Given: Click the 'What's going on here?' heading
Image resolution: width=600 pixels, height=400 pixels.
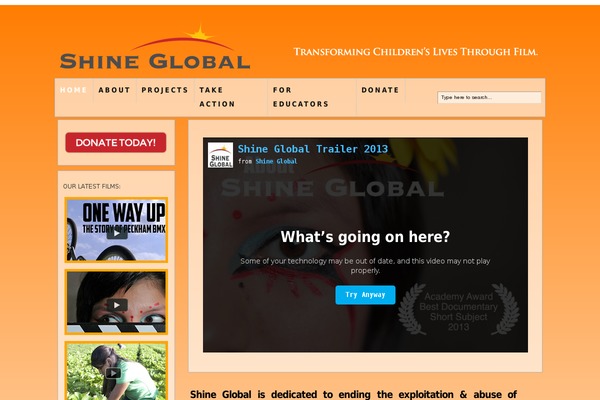Looking at the screenshot, I should 365,237.
